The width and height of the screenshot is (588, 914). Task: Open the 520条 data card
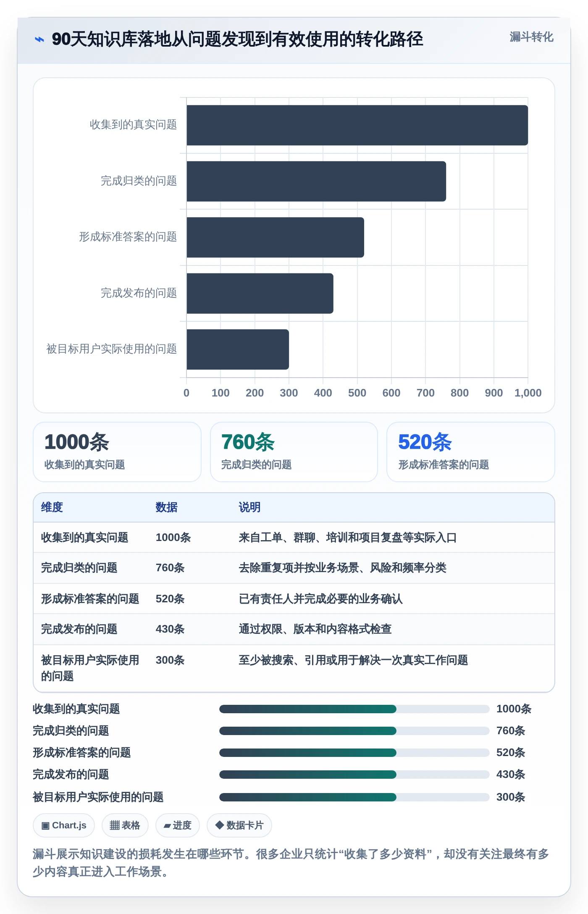pyautogui.click(x=471, y=452)
